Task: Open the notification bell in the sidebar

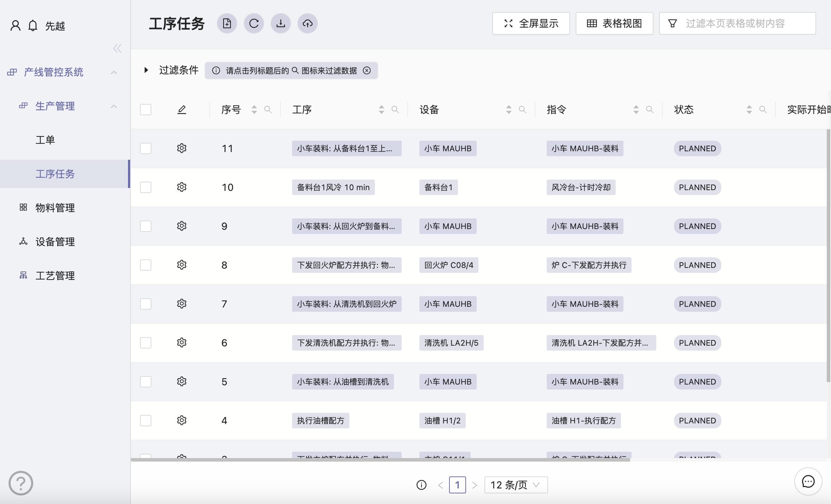Action: point(33,26)
